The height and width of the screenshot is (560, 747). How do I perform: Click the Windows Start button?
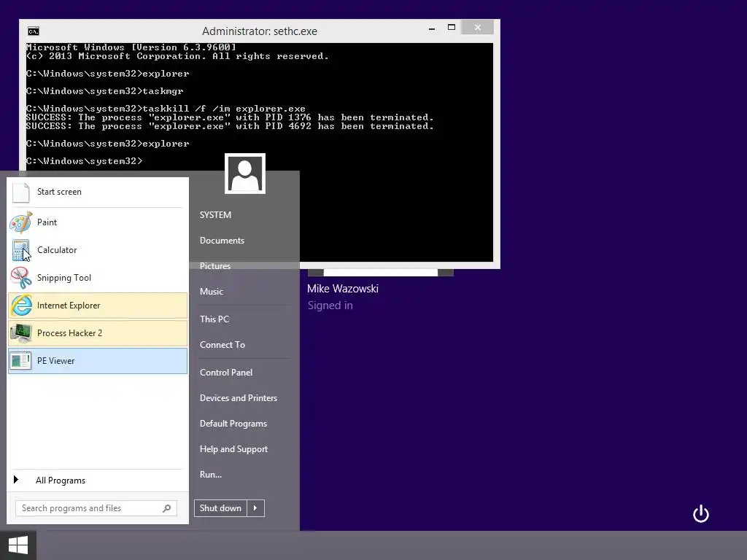[18, 545]
